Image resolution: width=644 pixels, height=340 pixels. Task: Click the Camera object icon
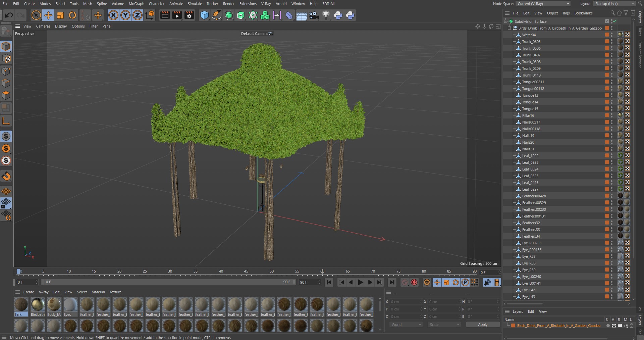314,15
